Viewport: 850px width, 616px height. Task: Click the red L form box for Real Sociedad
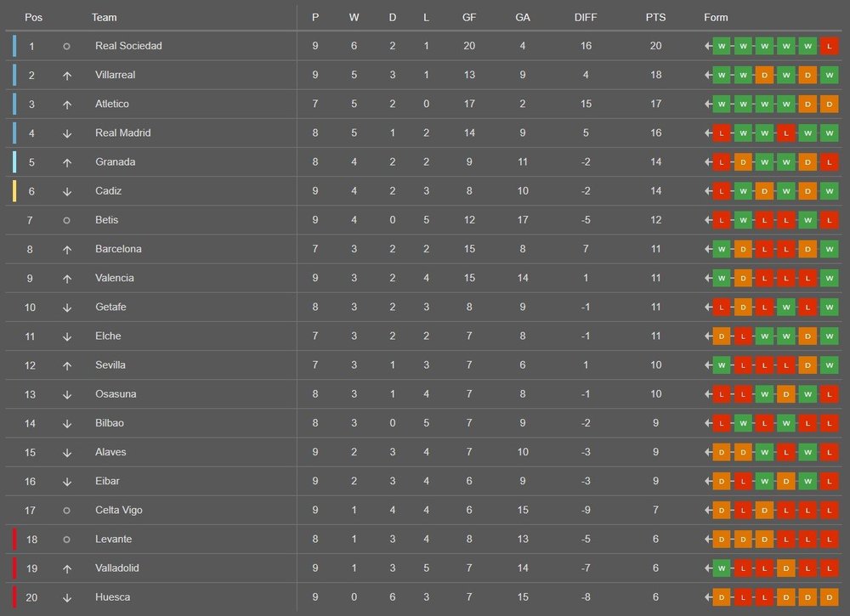coord(830,46)
